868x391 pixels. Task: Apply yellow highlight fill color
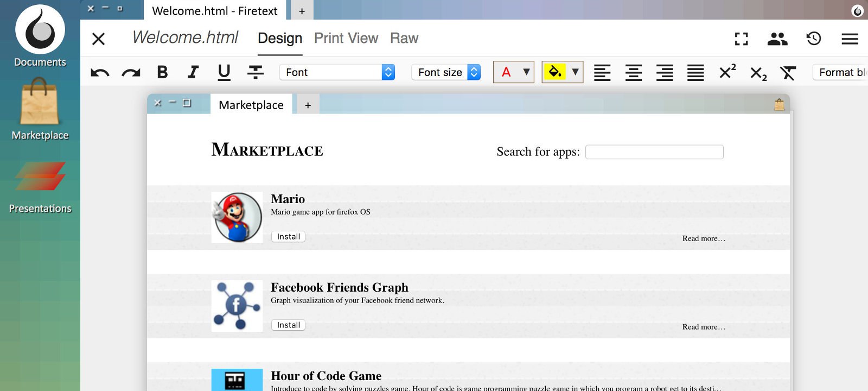pos(555,72)
